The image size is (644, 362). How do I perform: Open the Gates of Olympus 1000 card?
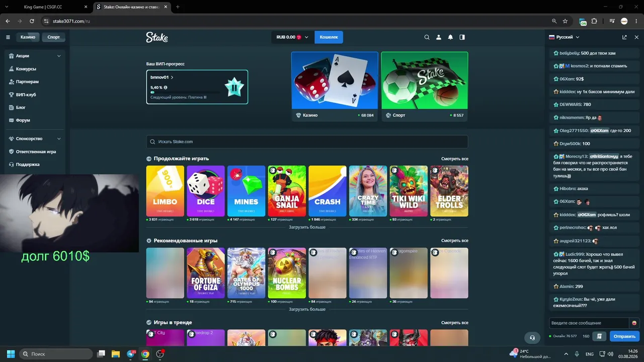point(246,273)
